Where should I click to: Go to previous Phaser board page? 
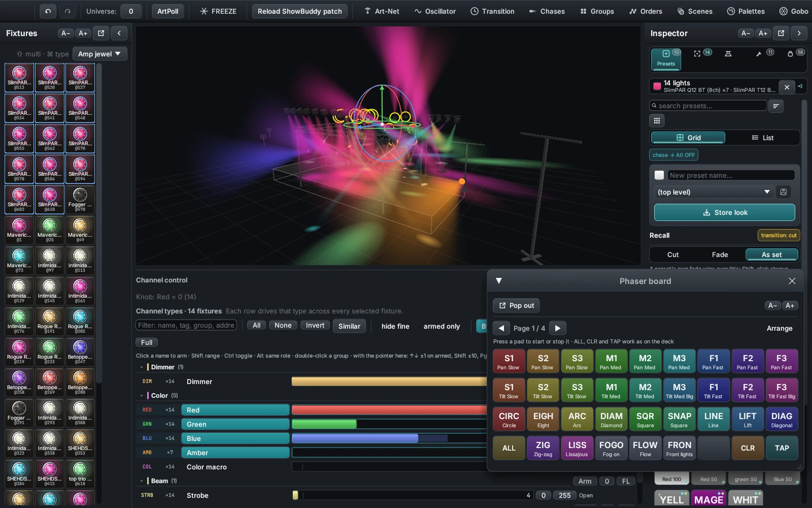(x=501, y=328)
